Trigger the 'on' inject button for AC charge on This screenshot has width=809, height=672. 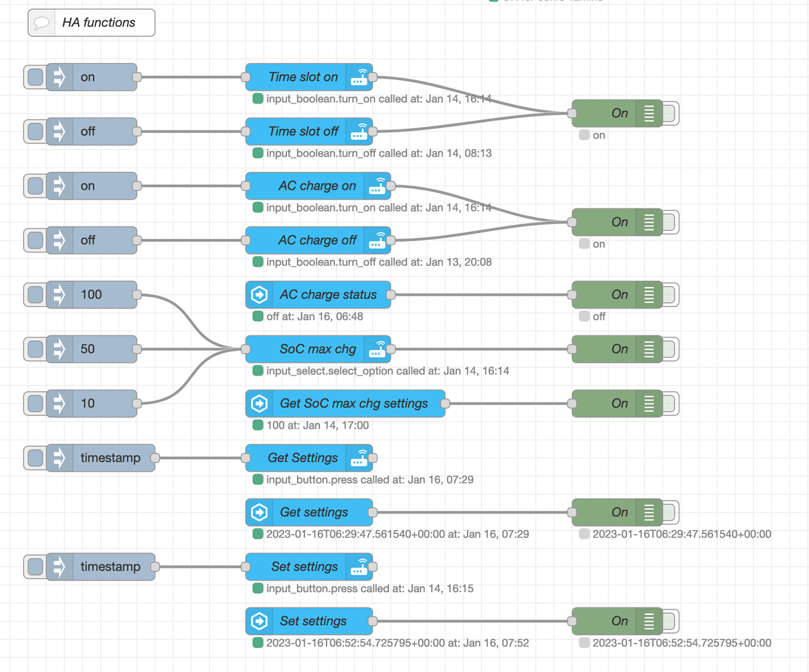click(36, 185)
